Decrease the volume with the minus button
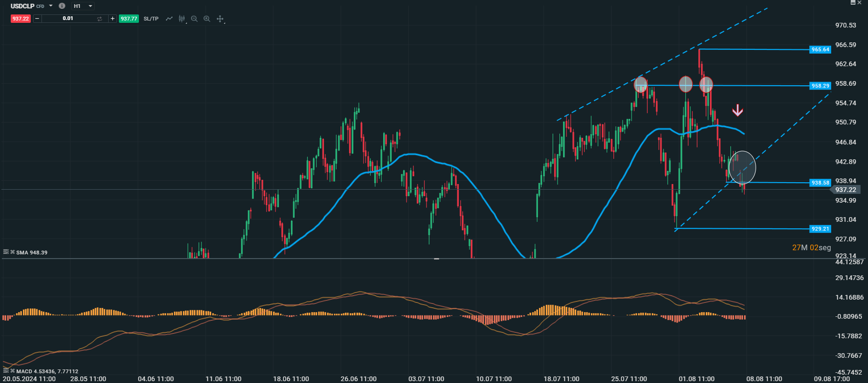The image size is (868, 383). click(x=37, y=19)
